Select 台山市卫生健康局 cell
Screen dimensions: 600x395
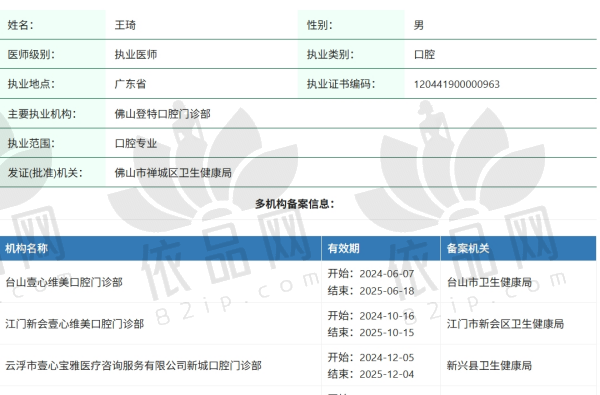click(x=489, y=282)
